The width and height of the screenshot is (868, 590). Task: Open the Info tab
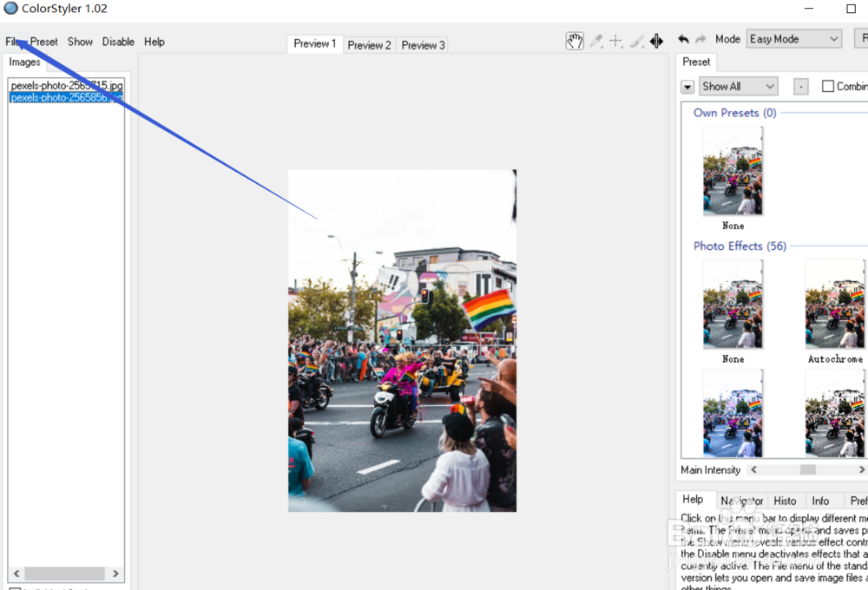[820, 501]
